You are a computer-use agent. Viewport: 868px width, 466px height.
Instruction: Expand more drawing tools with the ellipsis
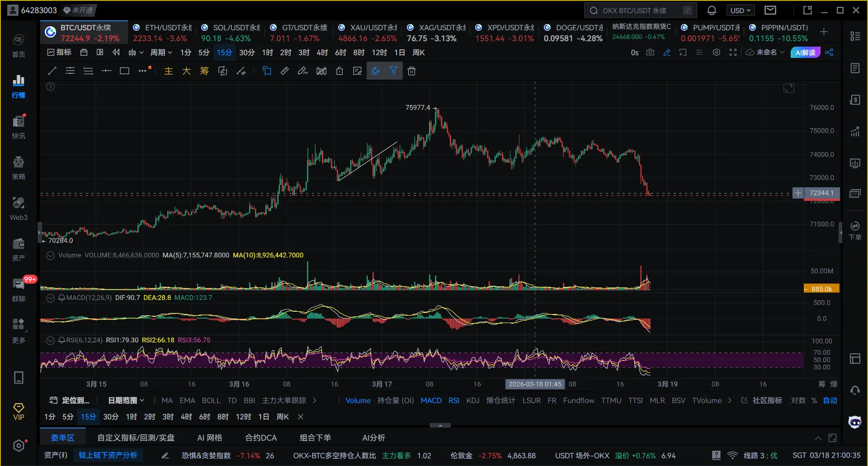tap(143, 71)
